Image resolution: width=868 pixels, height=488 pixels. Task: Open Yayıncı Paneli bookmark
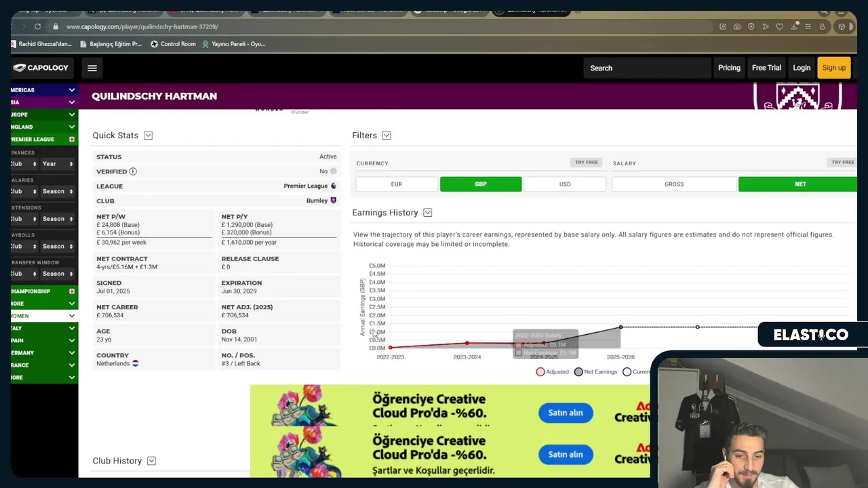tap(233, 44)
